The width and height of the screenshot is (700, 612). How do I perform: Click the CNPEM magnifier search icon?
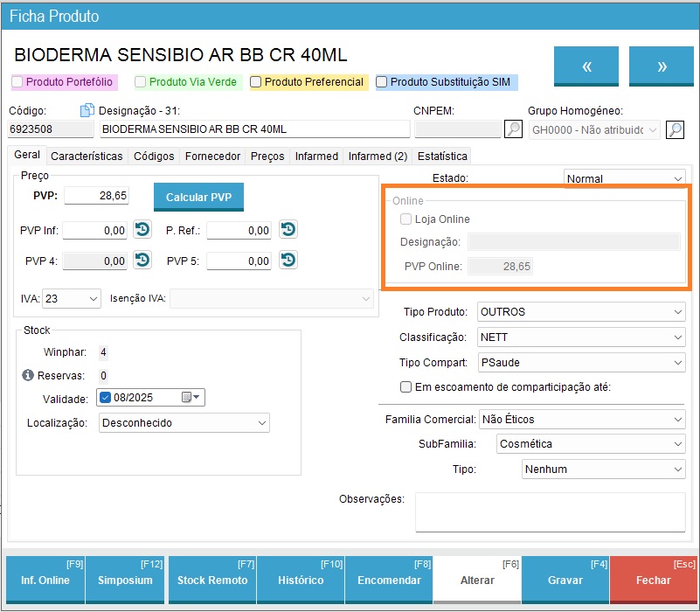tap(514, 129)
